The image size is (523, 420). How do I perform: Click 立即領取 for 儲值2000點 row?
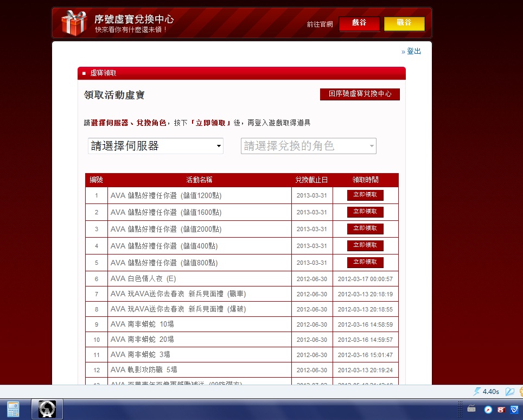(365, 229)
